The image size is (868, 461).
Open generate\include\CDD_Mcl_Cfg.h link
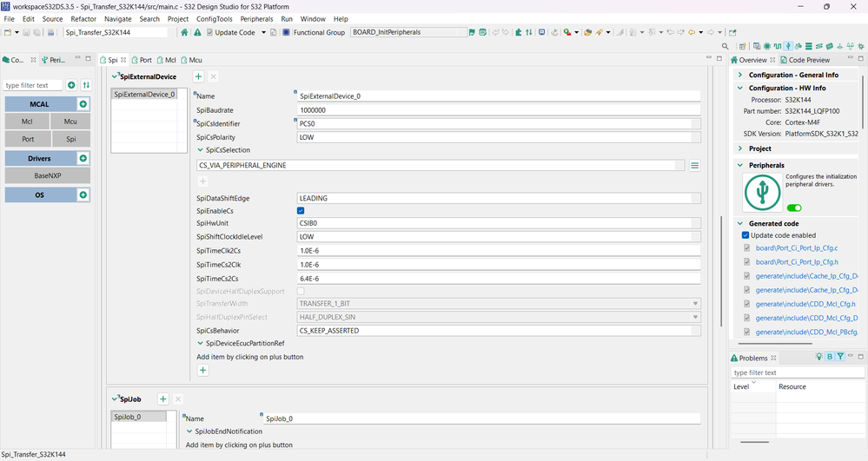click(805, 304)
